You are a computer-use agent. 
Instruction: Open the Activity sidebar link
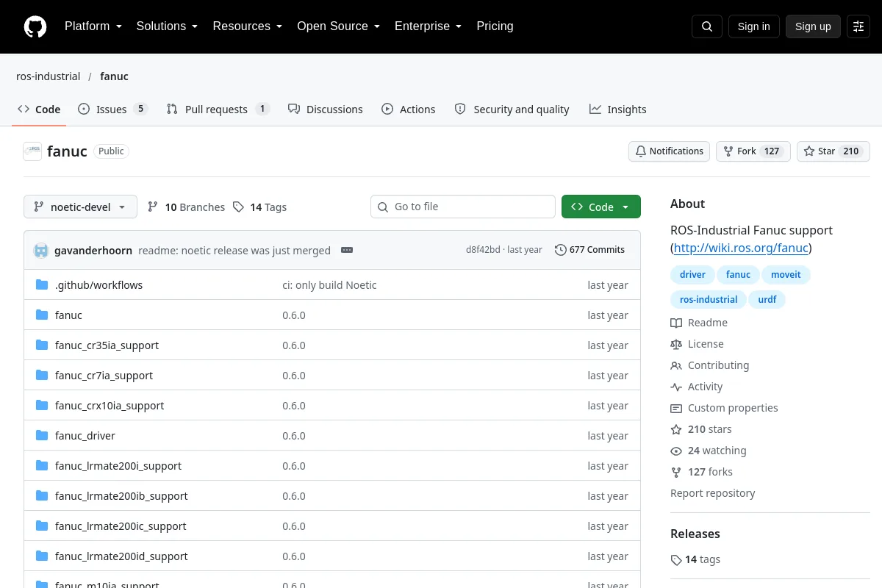[x=697, y=387]
